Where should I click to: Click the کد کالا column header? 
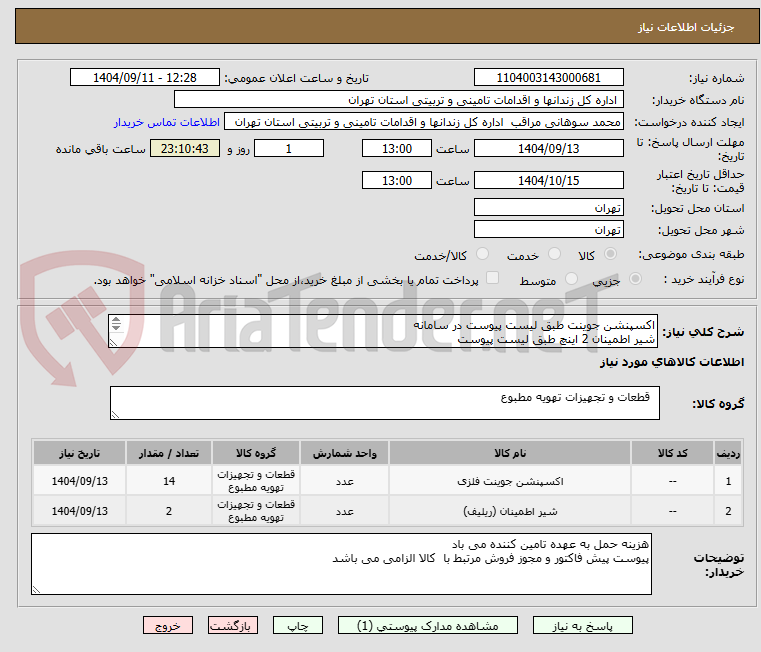[x=672, y=453]
